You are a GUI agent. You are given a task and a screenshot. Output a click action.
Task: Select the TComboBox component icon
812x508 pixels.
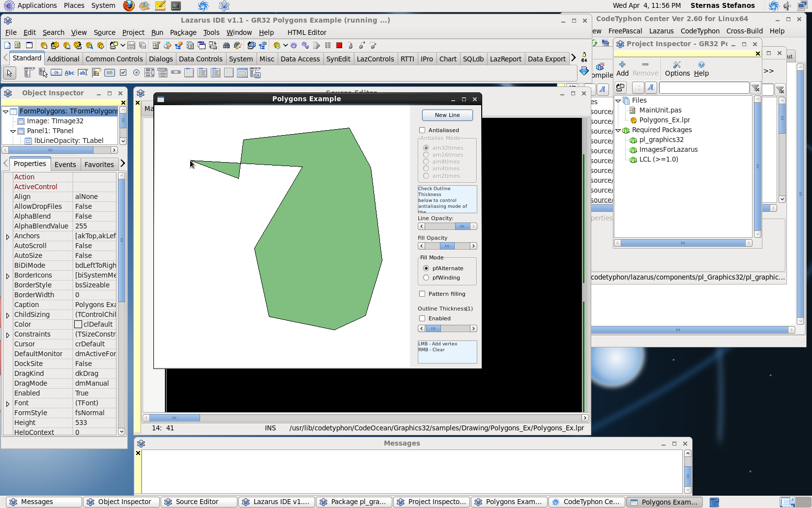pos(163,73)
